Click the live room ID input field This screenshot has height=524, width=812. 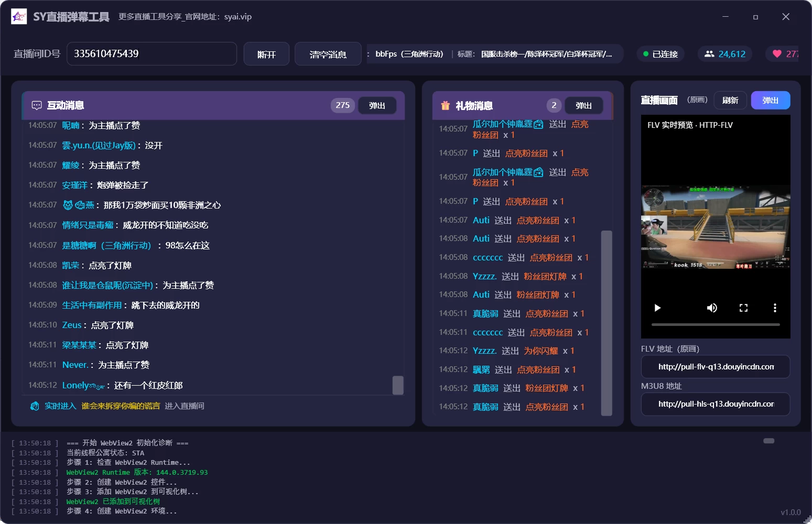coord(151,54)
